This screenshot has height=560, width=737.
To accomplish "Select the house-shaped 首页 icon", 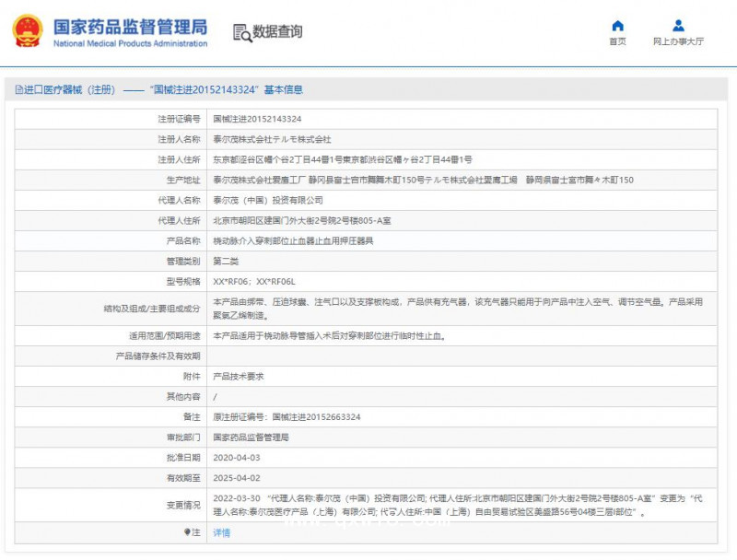I will coord(616,26).
